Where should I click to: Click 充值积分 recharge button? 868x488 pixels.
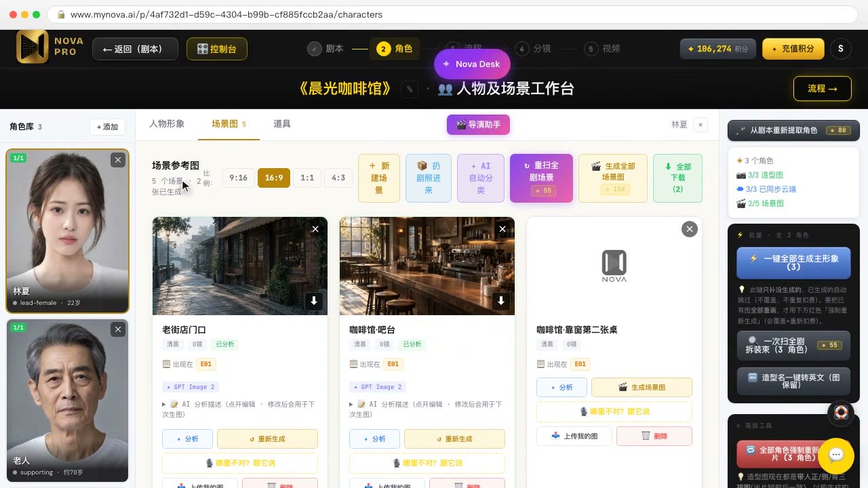click(793, 49)
